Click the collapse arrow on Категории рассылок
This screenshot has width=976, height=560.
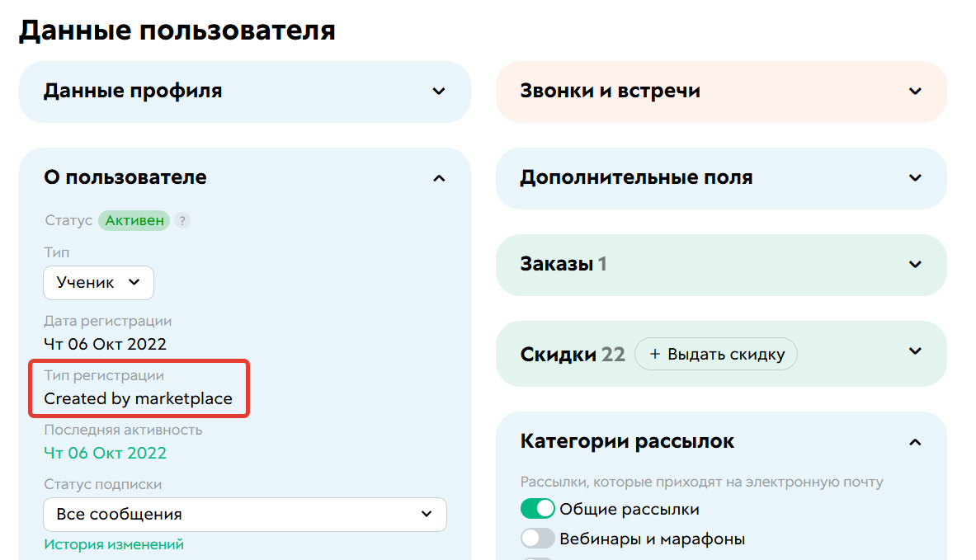tap(915, 441)
